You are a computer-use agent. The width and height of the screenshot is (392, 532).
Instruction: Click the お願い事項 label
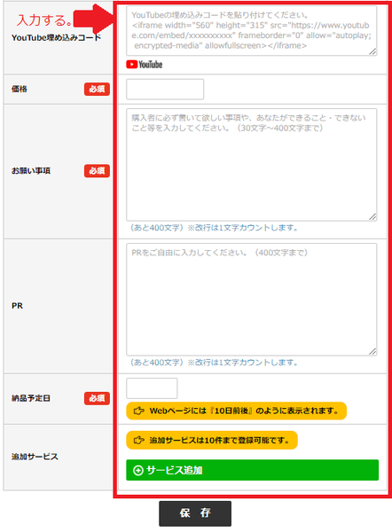tap(31, 171)
